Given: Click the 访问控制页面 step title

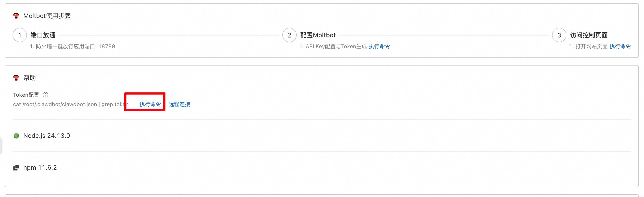Looking at the screenshot, I should click(x=589, y=35).
